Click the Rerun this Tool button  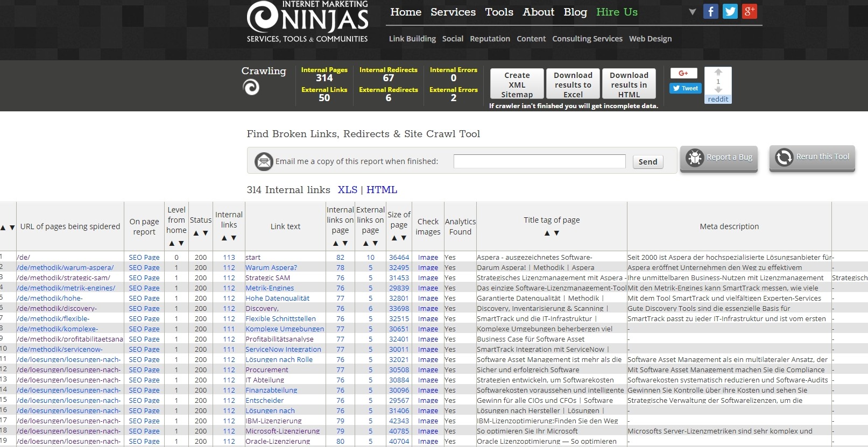812,158
